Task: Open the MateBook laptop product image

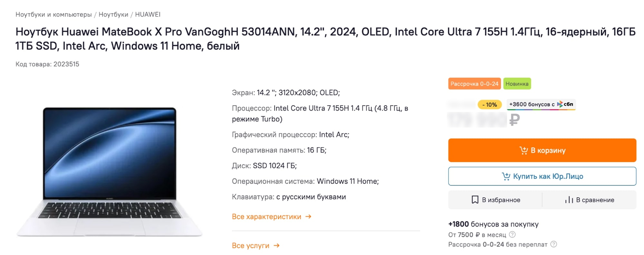Action: click(x=110, y=172)
